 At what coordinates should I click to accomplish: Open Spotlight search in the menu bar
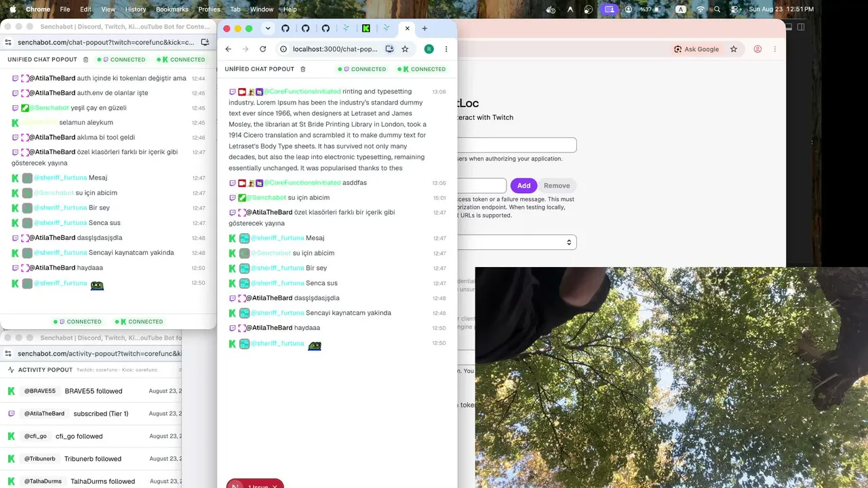[x=717, y=9]
